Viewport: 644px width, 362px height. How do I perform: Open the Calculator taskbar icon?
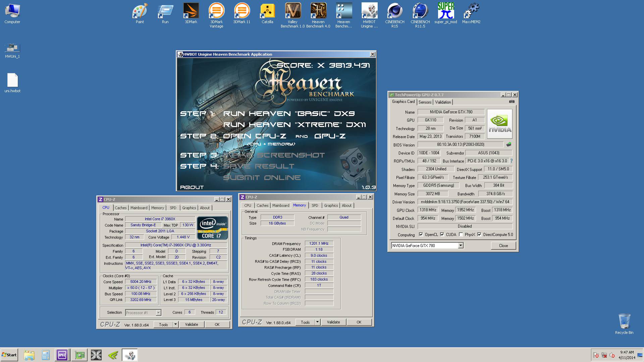[x=46, y=355]
